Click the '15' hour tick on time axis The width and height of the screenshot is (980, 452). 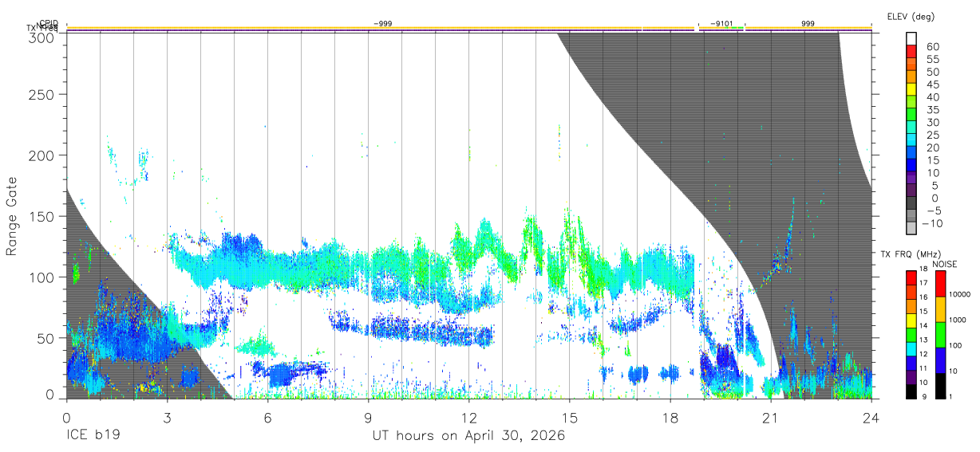pyautogui.click(x=569, y=417)
